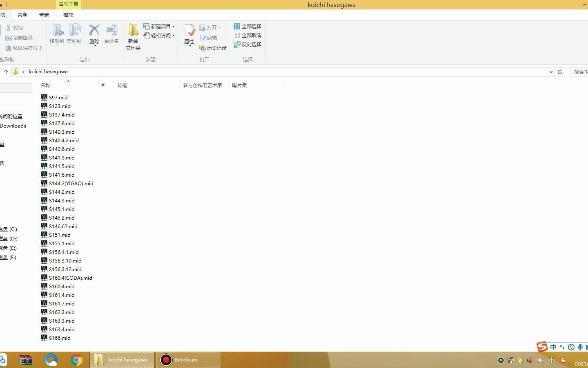Click Invert selection (反向选择)

tap(247, 44)
